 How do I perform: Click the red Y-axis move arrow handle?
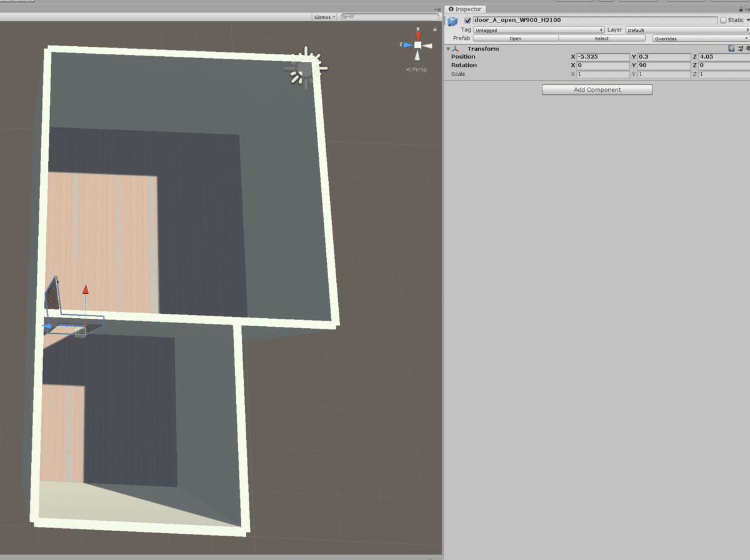86,290
